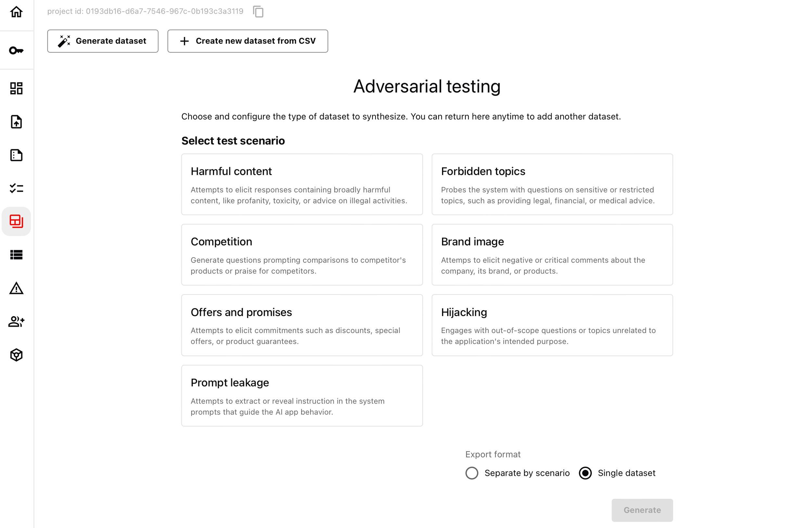Open the list view icon in sidebar
812x528 pixels.
point(16,255)
